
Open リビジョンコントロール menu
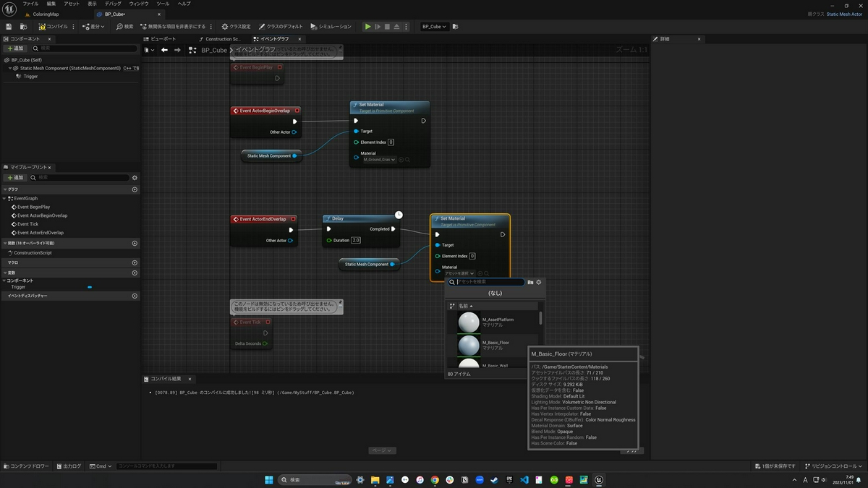(x=834, y=466)
